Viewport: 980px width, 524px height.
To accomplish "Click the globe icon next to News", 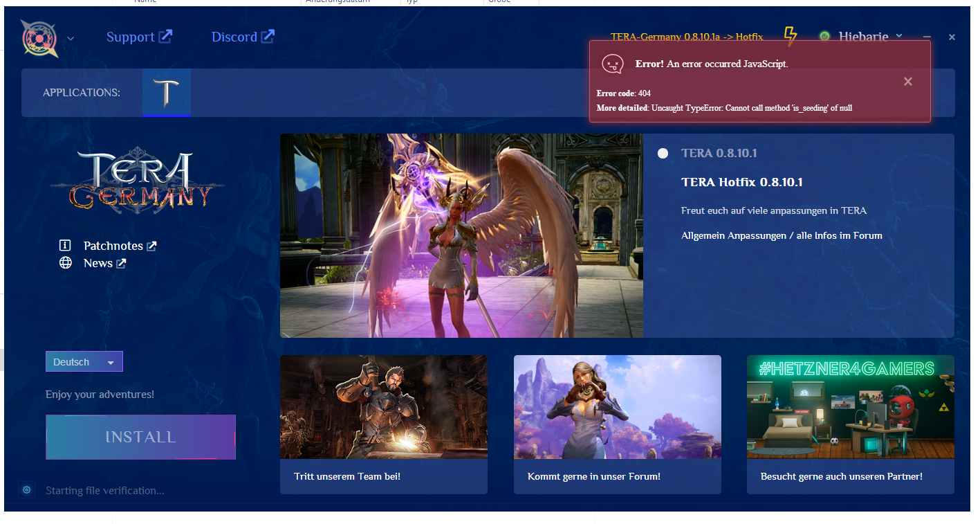I will [66, 263].
